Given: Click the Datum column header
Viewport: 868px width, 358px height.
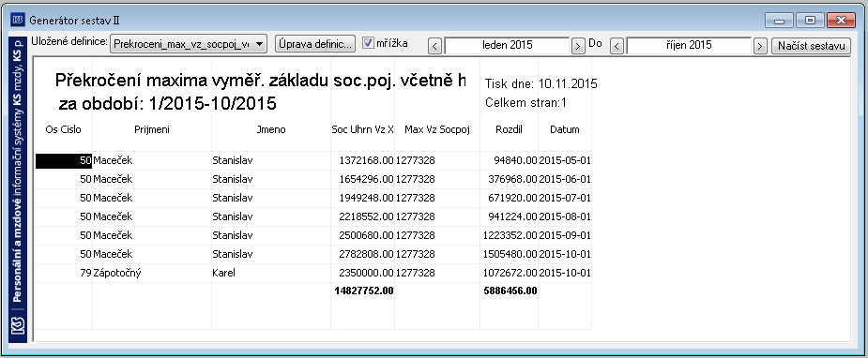Looking at the screenshot, I should click(565, 130).
